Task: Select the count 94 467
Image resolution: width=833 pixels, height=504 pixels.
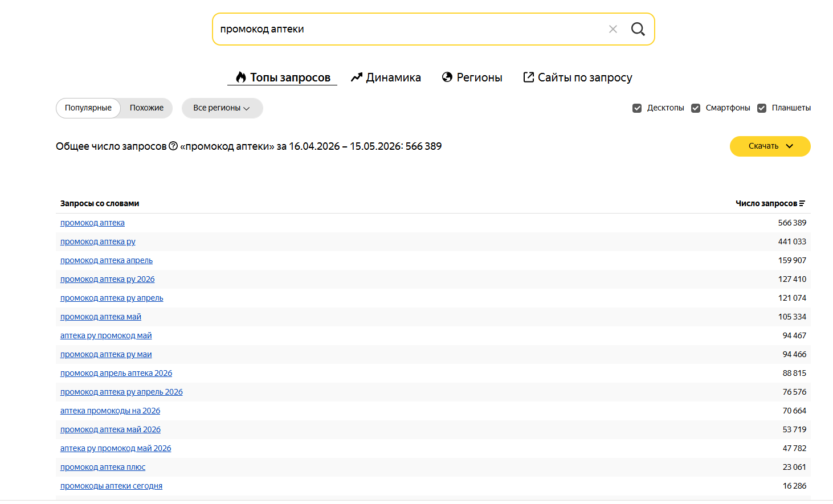Action: [794, 335]
